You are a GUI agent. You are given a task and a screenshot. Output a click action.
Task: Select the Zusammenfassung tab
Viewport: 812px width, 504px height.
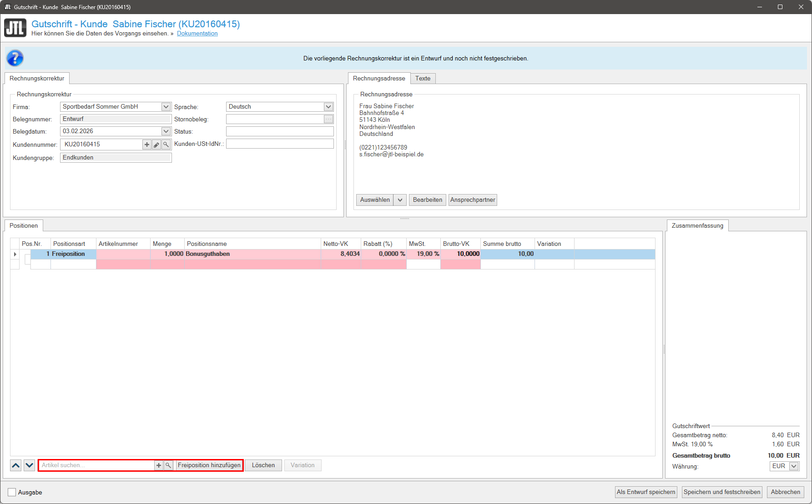697,225
